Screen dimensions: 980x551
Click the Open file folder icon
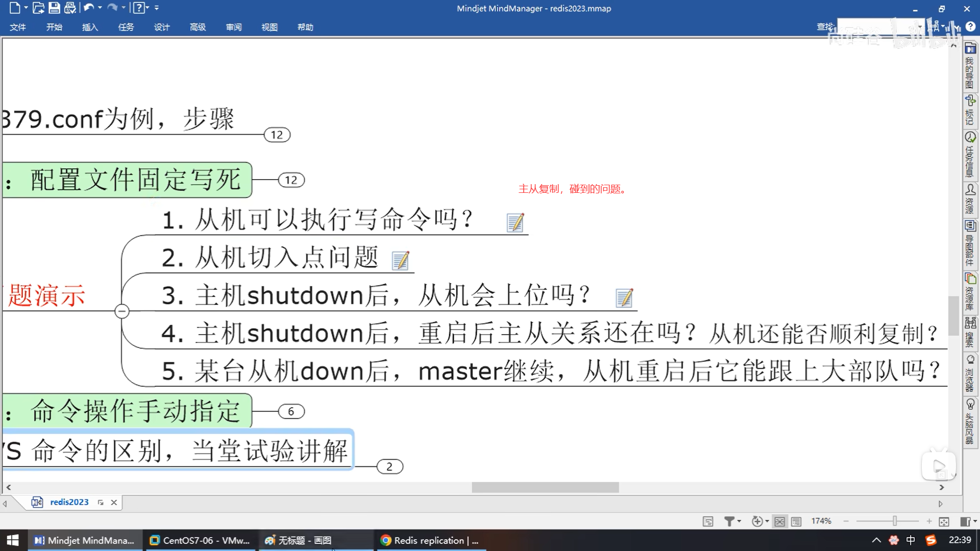pyautogui.click(x=38, y=8)
